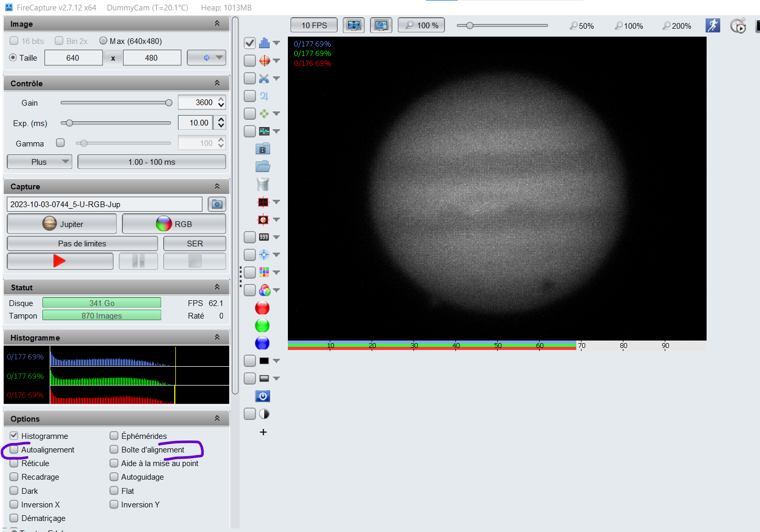Screen dimensions: 760x532
Task: Click the Jupiter target button
Action: pos(62,224)
